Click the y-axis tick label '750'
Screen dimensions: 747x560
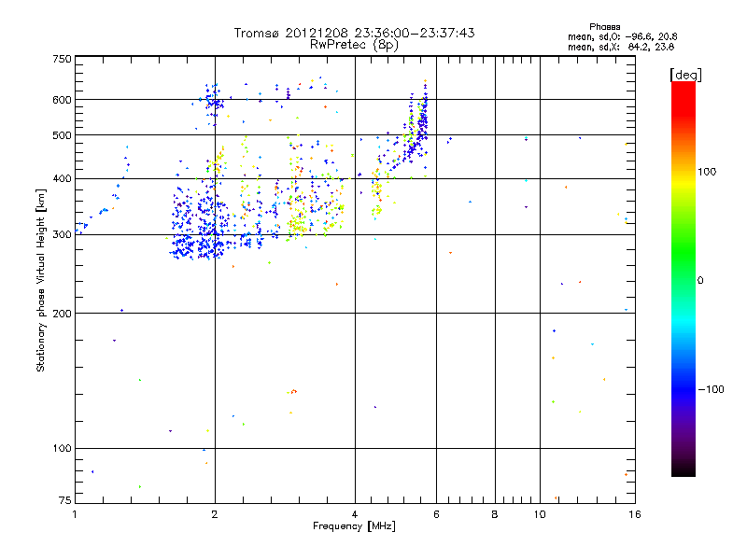(x=62, y=59)
